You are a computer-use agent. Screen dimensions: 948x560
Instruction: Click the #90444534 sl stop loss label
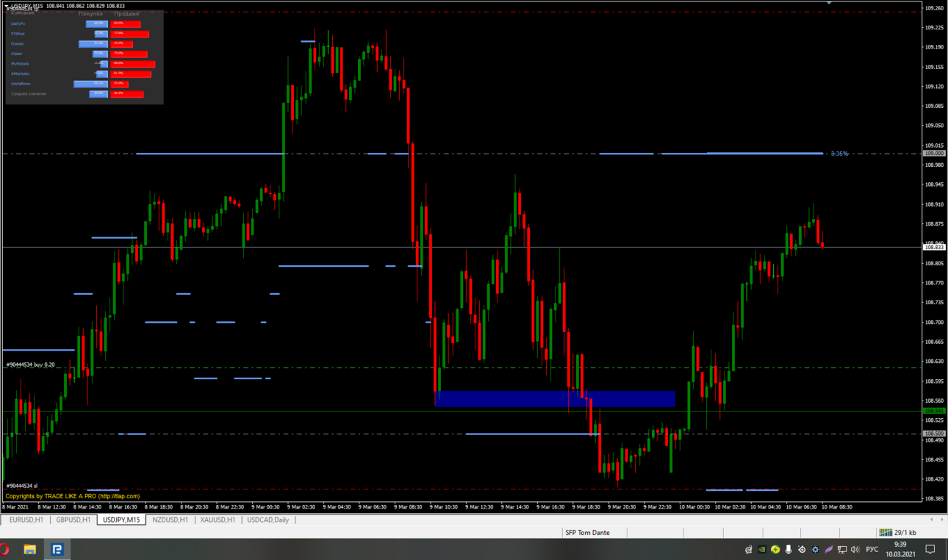[21, 486]
